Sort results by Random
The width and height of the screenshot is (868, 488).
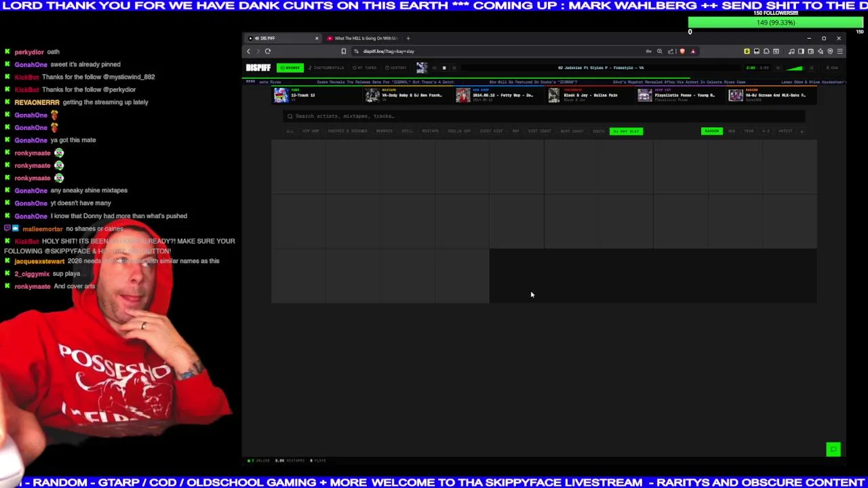(712, 131)
